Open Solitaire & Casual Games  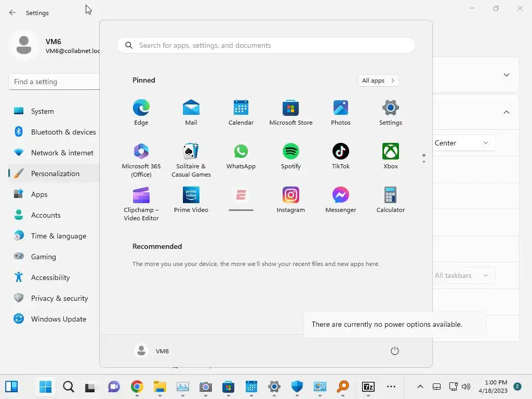(x=191, y=160)
